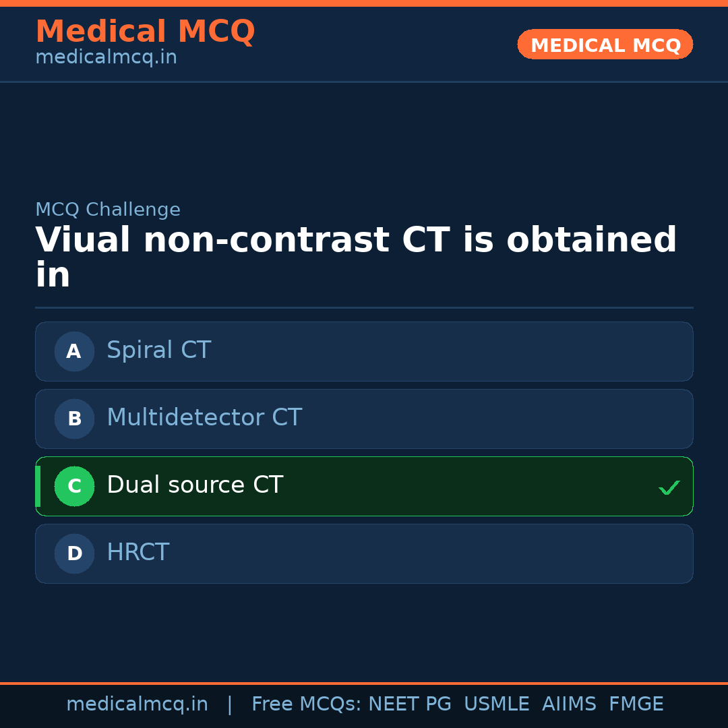Click the USMLE footer text

[496, 704]
